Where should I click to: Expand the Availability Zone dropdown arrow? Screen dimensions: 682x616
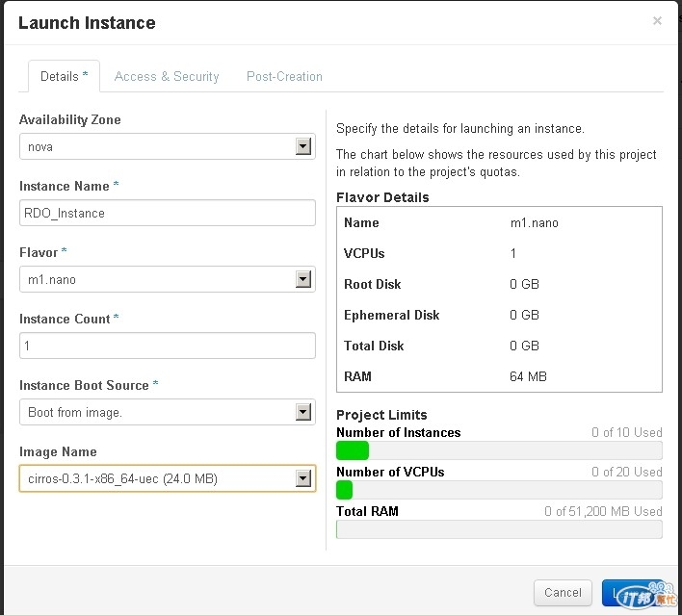303,146
